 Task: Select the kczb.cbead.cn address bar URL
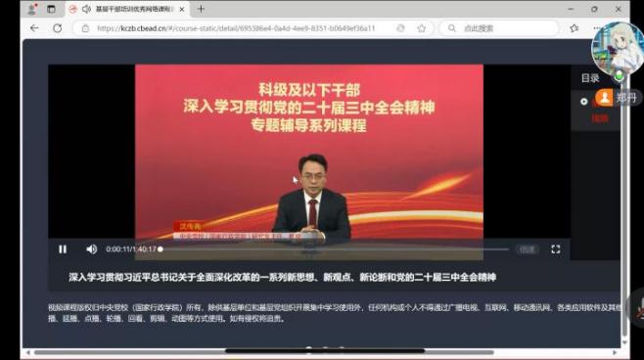coord(236,28)
